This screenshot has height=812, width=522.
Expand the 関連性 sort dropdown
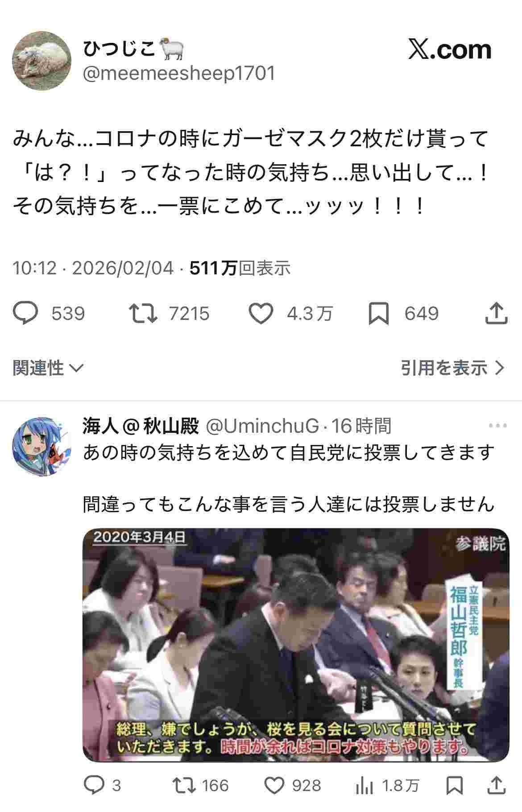(x=48, y=368)
